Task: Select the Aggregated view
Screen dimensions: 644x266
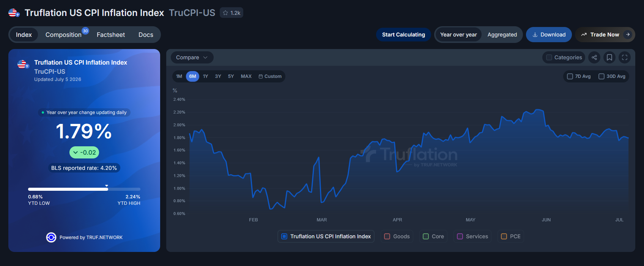Action: [x=502, y=35]
